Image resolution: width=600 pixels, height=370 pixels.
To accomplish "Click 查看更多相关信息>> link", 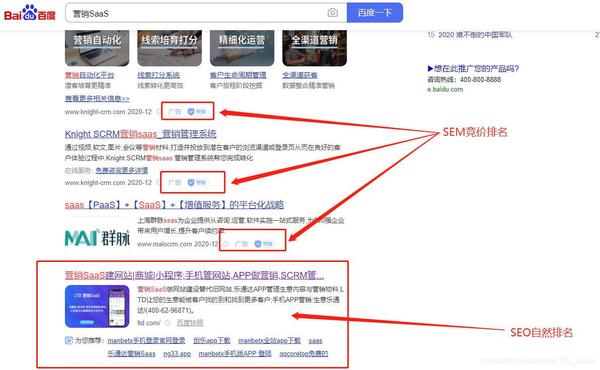I will (x=97, y=99).
